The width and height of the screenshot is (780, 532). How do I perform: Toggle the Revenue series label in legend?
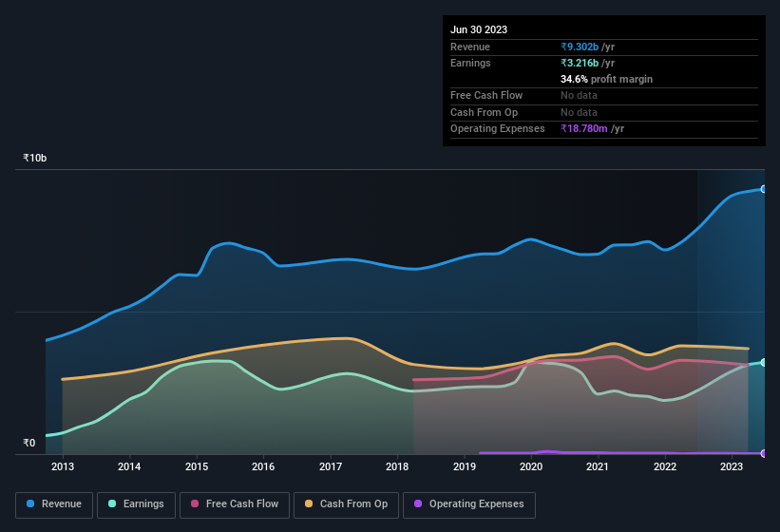62,503
